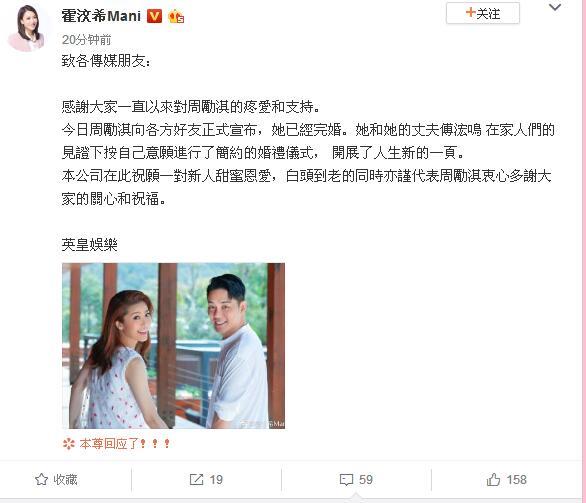Click the repost share icon
This screenshot has height=503, width=586.
point(196,479)
